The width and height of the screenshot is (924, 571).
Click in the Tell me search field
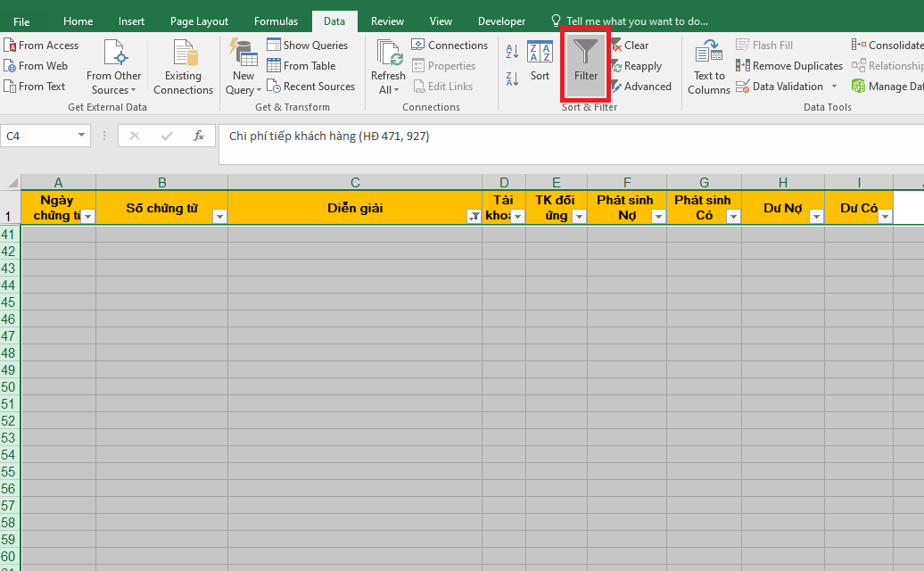[x=637, y=21]
